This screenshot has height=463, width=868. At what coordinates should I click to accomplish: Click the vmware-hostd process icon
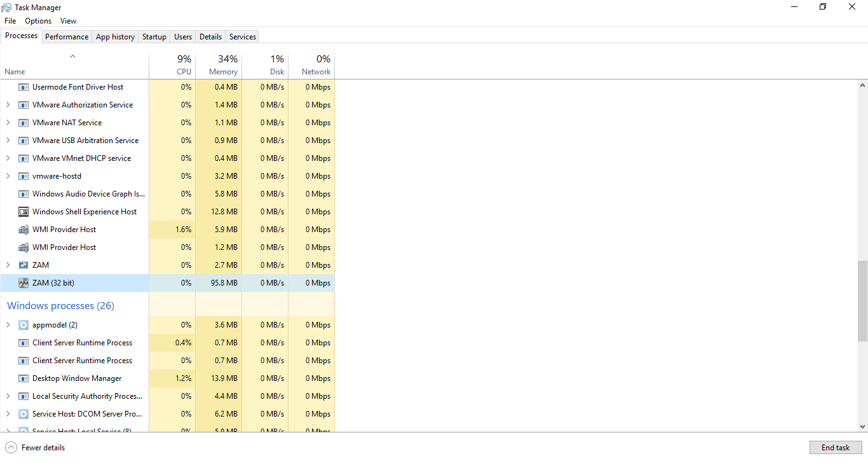[x=24, y=176]
